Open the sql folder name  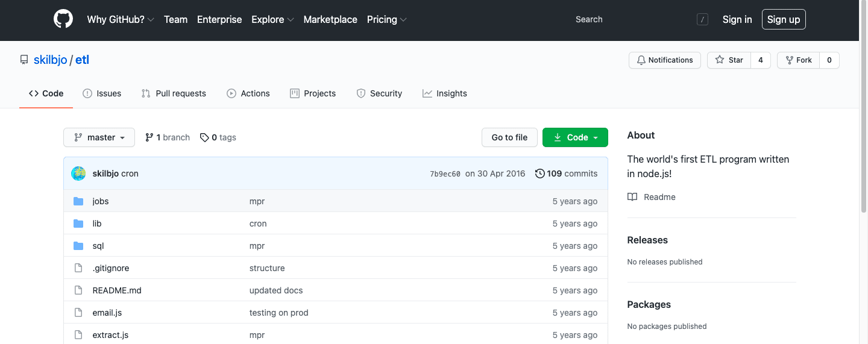pos(98,246)
